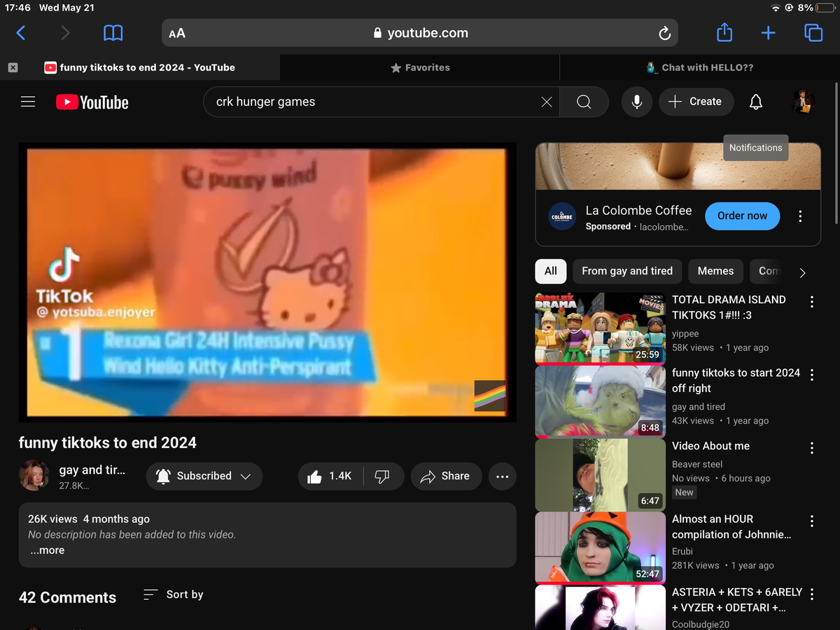This screenshot has width=840, height=630.
Task: Select the All filter chip
Action: (x=551, y=271)
